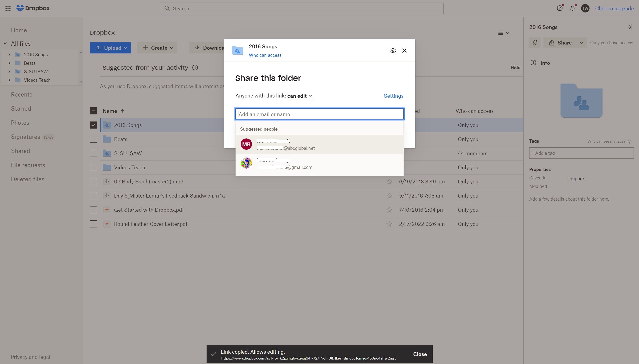Click the link copy icon next to Share button
The width and height of the screenshot is (639, 364).
(x=535, y=43)
